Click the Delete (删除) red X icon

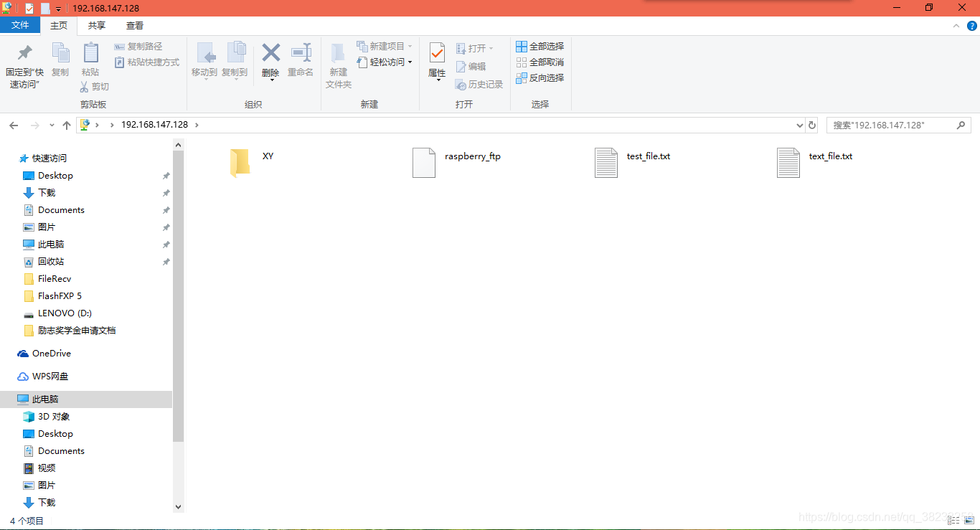tap(270, 52)
